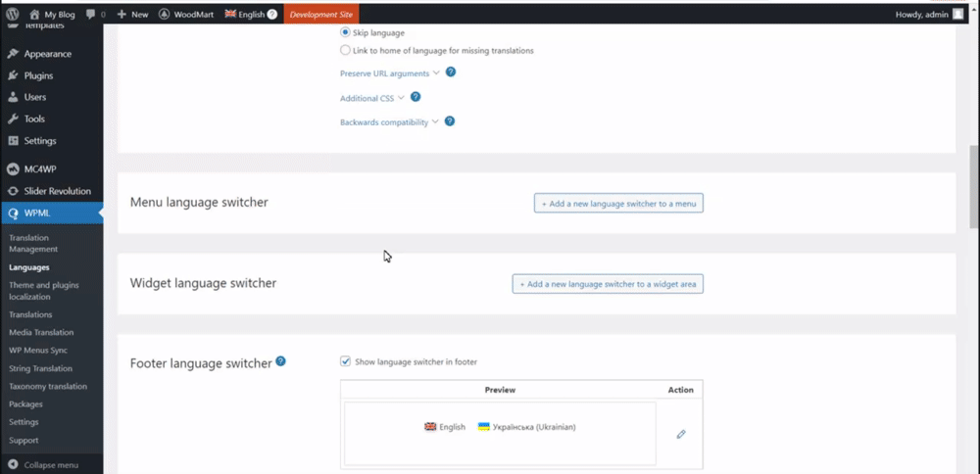
Task: Click the WordPress logo in admin bar
Action: tap(13, 14)
